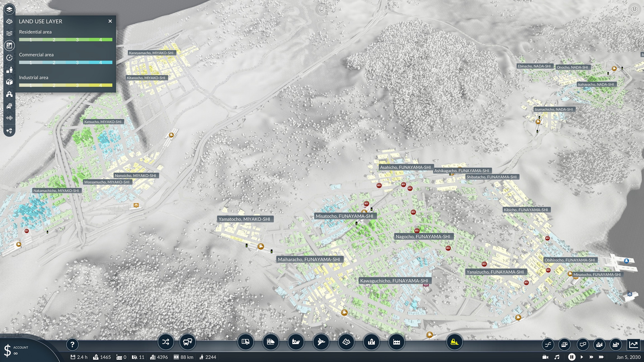
Task: Select the bulldozer tool
Action: (x=454, y=342)
